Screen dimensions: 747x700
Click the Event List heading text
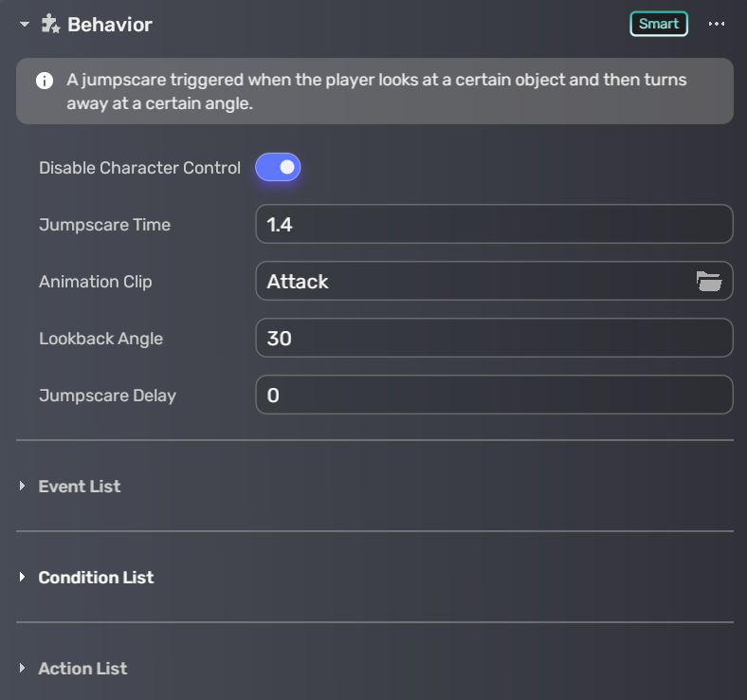(x=80, y=487)
